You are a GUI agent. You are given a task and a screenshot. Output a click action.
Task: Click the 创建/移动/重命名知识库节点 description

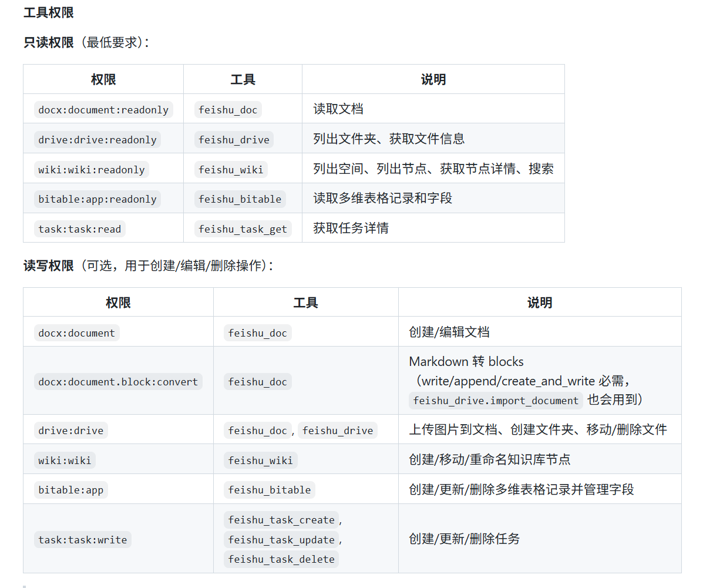coord(490,459)
